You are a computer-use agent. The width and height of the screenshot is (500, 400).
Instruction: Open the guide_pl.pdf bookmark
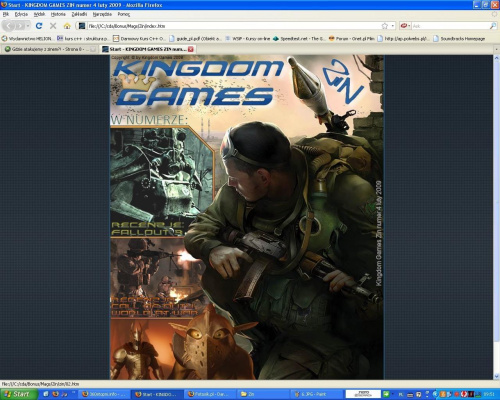point(195,39)
